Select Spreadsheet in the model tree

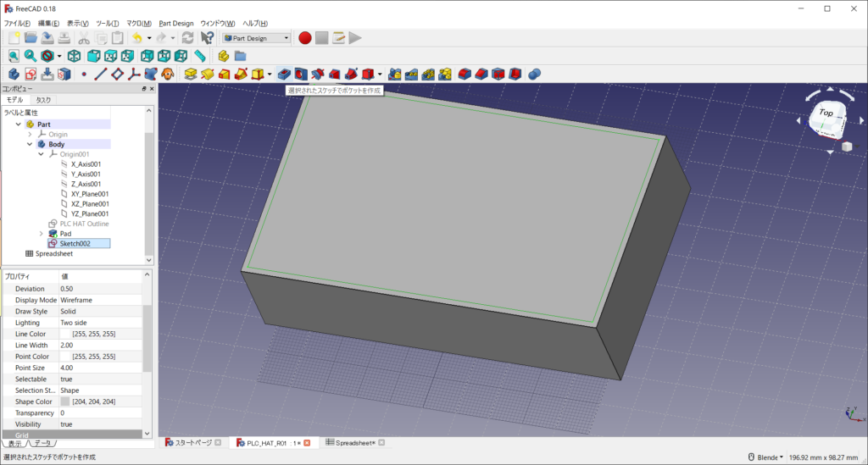[54, 253]
